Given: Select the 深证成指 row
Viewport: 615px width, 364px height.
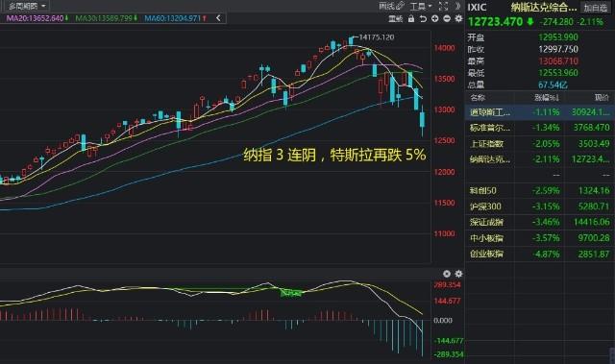Looking at the screenshot, I should point(540,222).
